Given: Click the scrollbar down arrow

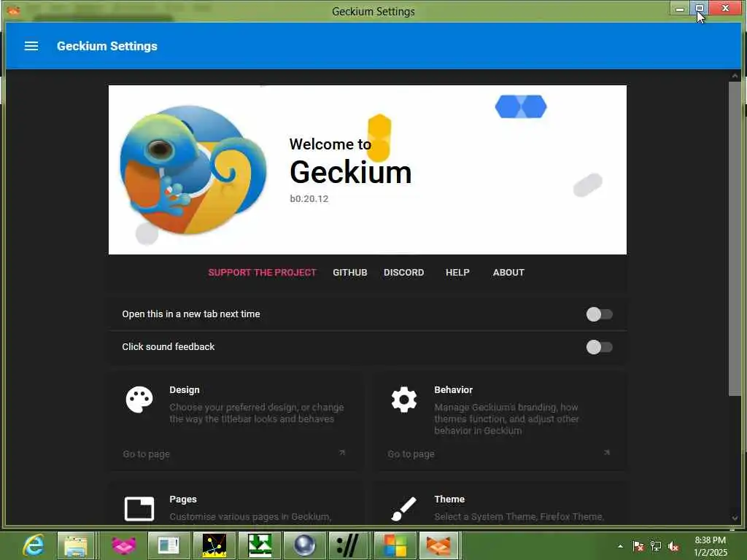Looking at the screenshot, I should (735, 518).
